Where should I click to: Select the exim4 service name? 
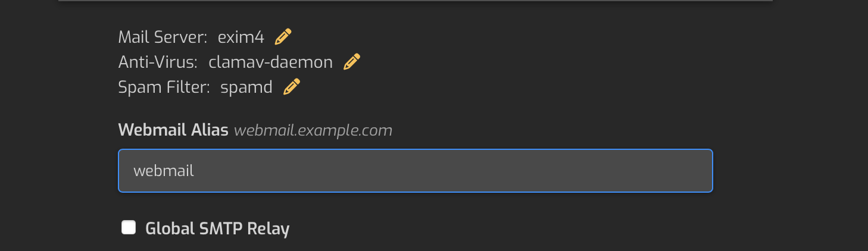click(x=241, y=37)
